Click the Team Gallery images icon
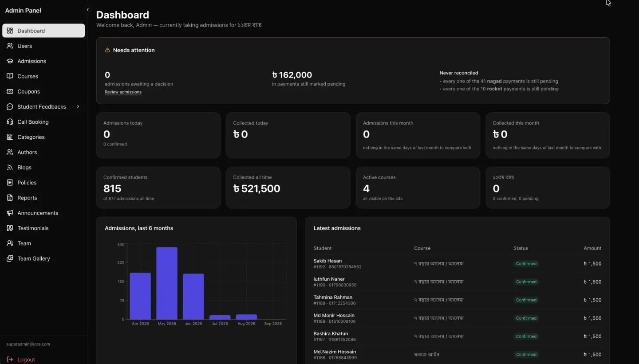Screen dimensions: 639x364 coord(10,258)
